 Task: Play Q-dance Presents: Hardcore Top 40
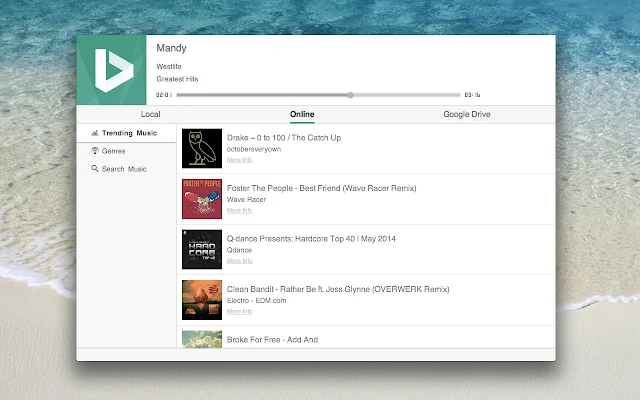coord(311,239)
